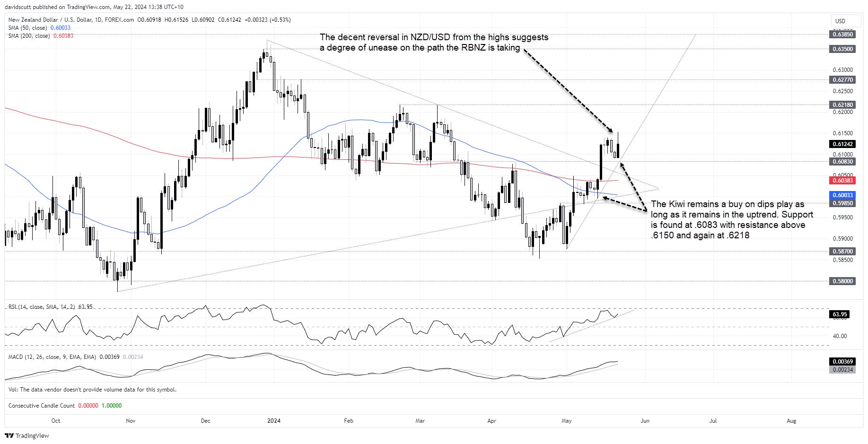The height and width of the screenshot is (444, 868).
Task: Click the 0.63850 price level label
Action: pyautogui.click(x=842, y=35)
